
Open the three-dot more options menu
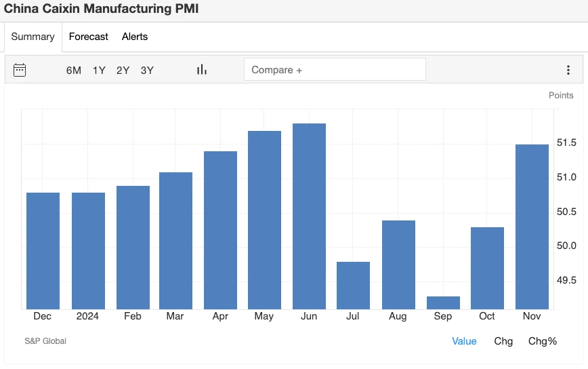coord(568,70)
